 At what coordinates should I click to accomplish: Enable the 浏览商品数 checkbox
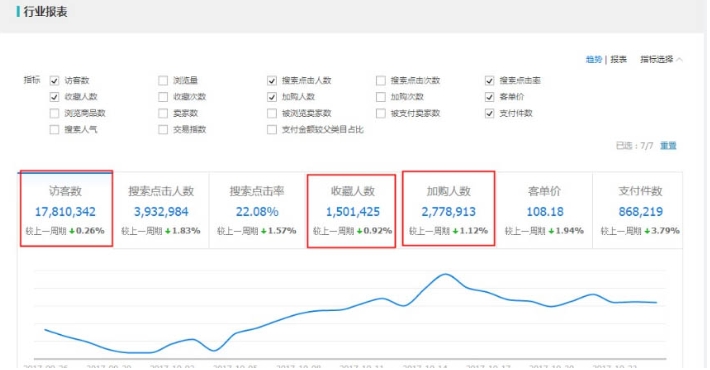(54, 113)
